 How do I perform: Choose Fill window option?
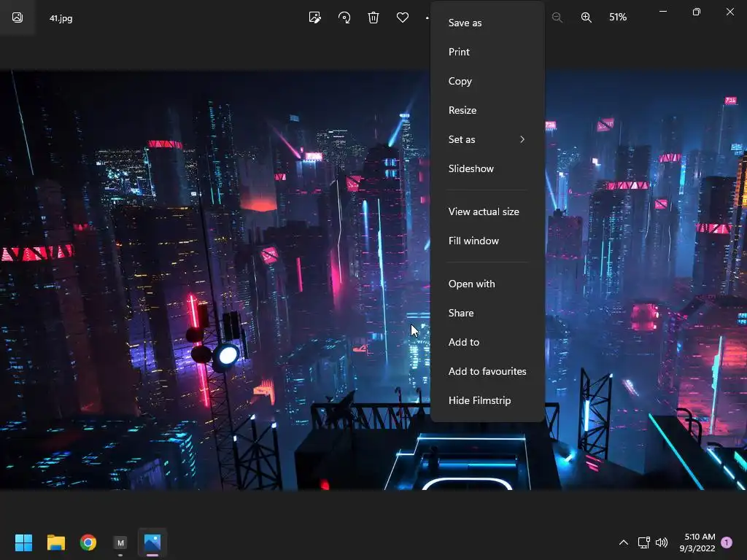(487, 241)
